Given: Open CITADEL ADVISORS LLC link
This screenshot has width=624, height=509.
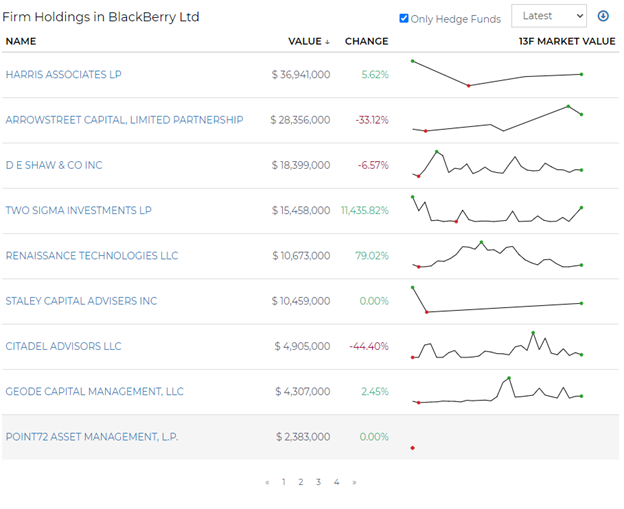Looking at the screenshot, I should coord(63,346).
